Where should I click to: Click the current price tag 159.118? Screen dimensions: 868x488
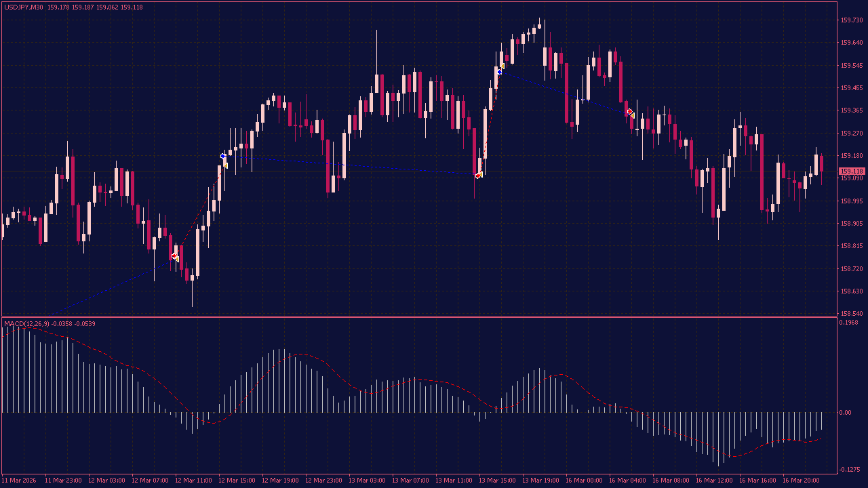point(852,171)
